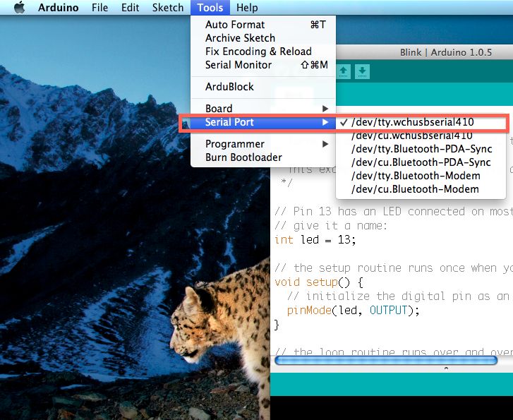Click the 'pinMode(led, OUTPUT);' line

click(353, 310)
